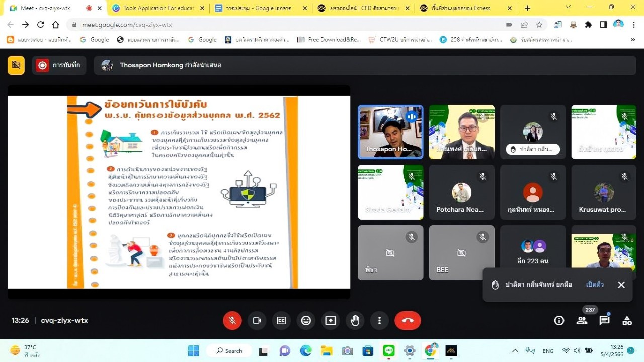
Task: Click the red leave call button
Action: pyautogui.click(x=408, y=320)
